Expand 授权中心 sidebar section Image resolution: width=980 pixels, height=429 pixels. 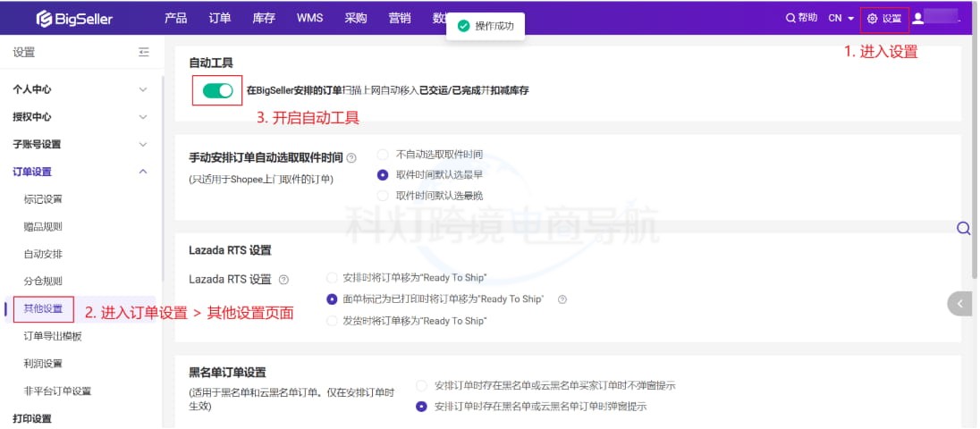point(80,117)
